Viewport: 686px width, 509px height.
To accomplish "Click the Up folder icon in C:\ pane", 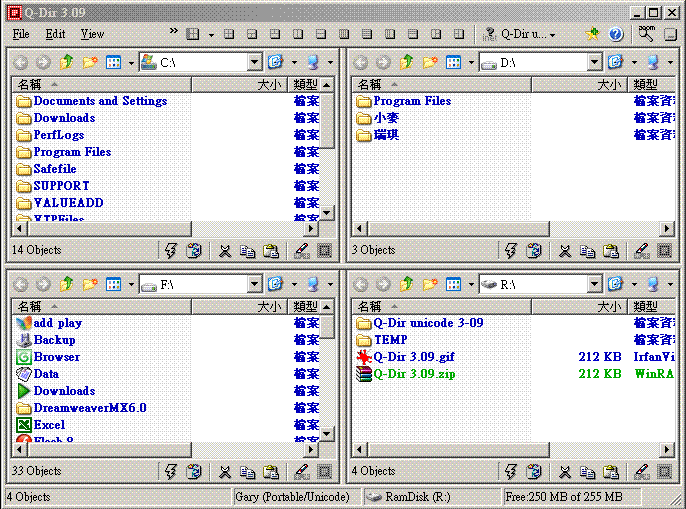I will click(x=66, y=63).
